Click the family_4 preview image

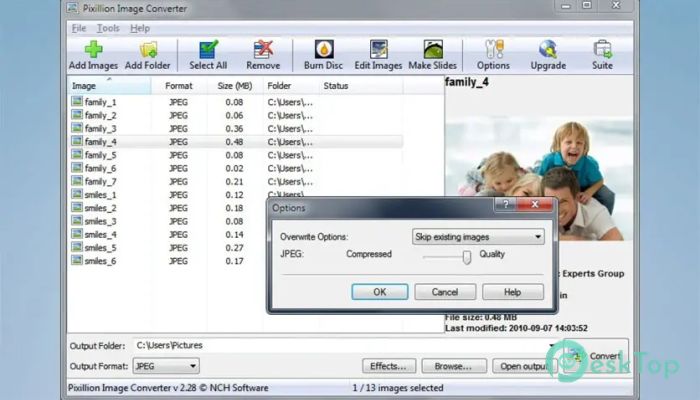tap(539, 179)
